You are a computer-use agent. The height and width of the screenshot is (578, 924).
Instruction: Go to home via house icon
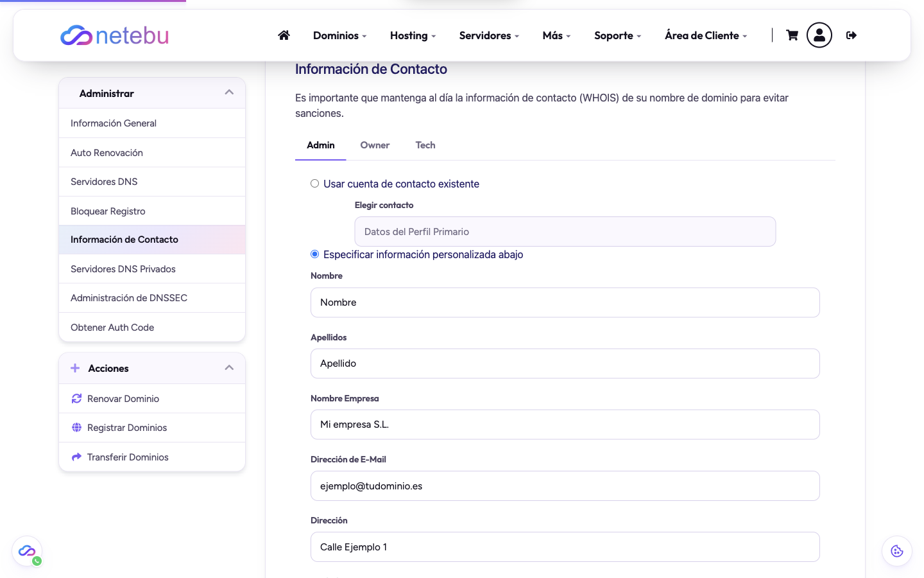[284, 35]
